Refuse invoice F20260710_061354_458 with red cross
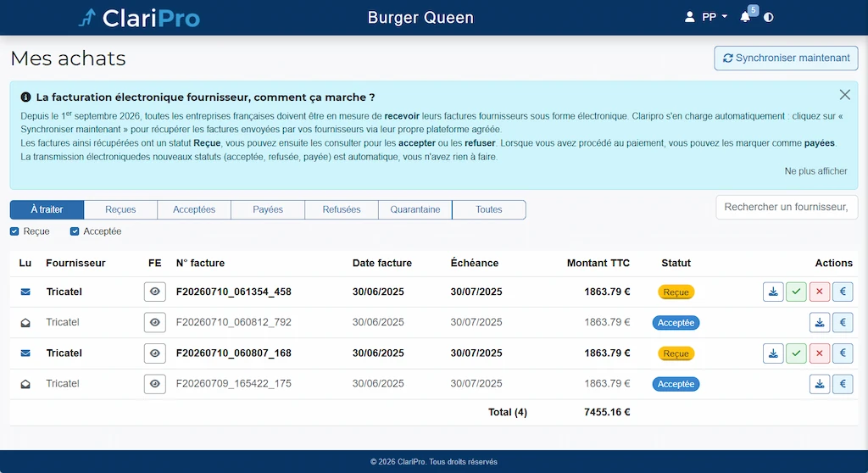This screenshot has width=868, height=473. click(x=820, y=292)
